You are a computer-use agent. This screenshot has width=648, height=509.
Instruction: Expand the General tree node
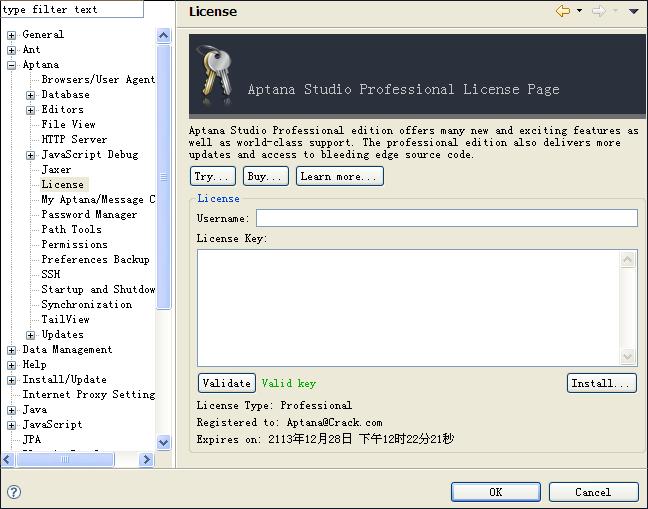[12, 35]
